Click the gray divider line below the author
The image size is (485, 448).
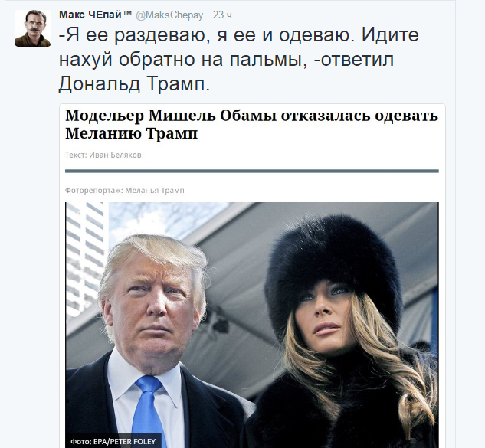click(x=252, y=171)
